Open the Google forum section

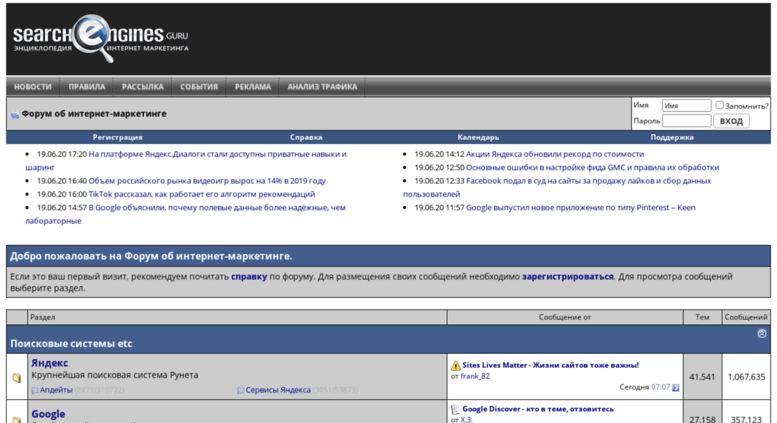[48, 414]
